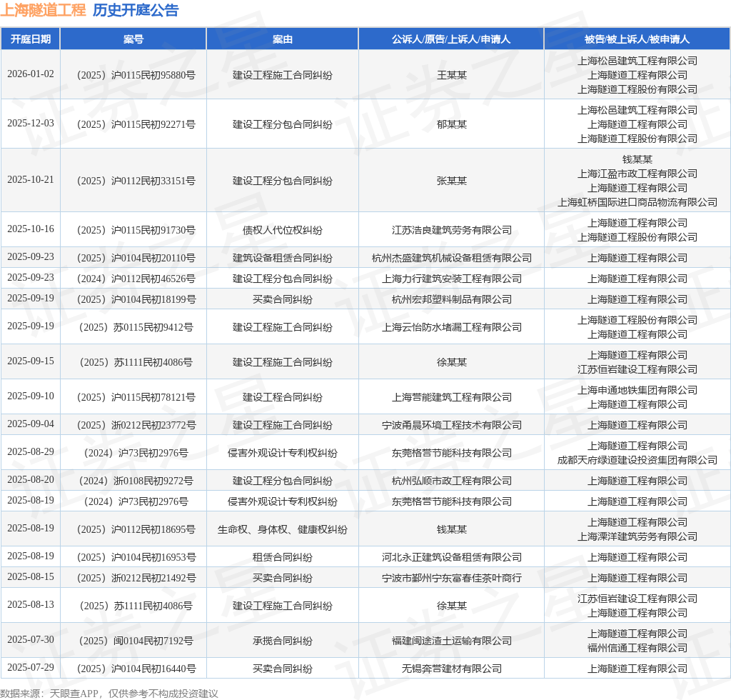Select plaintiff 杭州宏邦塑料制品有限公司
Viewport: 731px width, 700px height.
click(x=452, y=299)
